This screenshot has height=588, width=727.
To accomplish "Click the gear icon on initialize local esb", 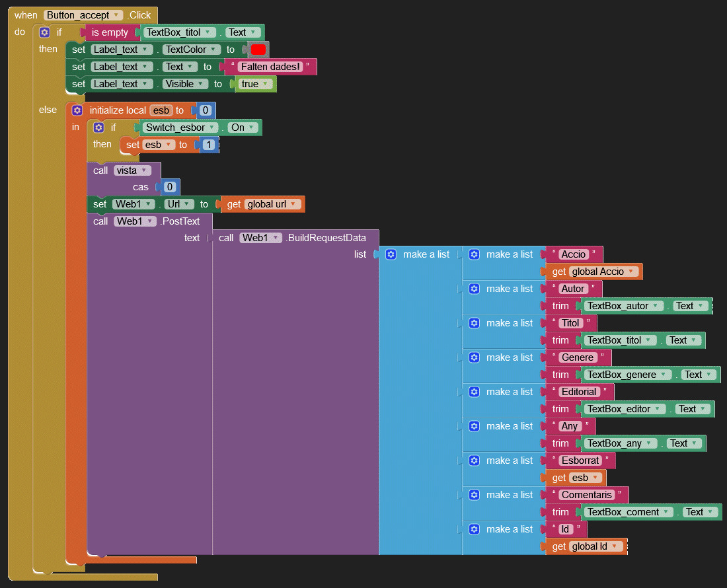I will (77, 110).
